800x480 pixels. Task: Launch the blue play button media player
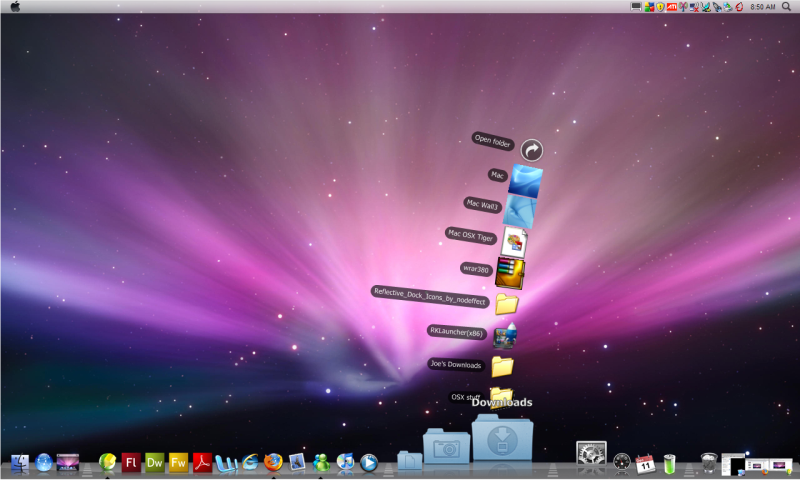click(369, 463)
